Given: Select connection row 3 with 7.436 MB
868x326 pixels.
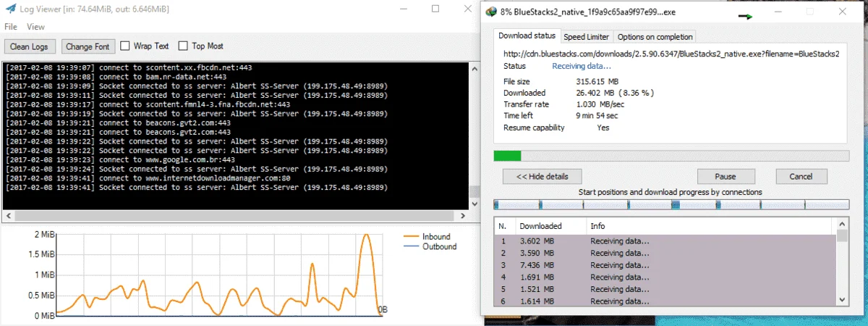Looking at the screenshot, I should pos(665,264).
